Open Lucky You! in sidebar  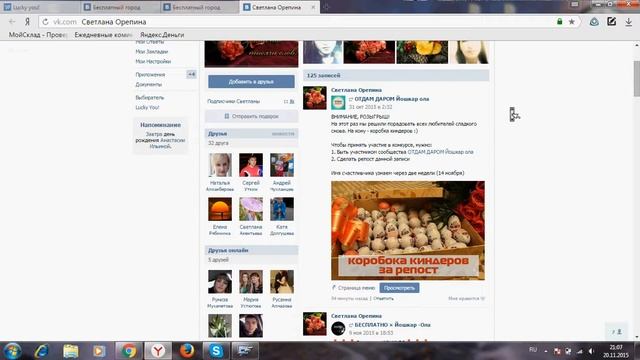pyautogui.click(x=147, y=107)
